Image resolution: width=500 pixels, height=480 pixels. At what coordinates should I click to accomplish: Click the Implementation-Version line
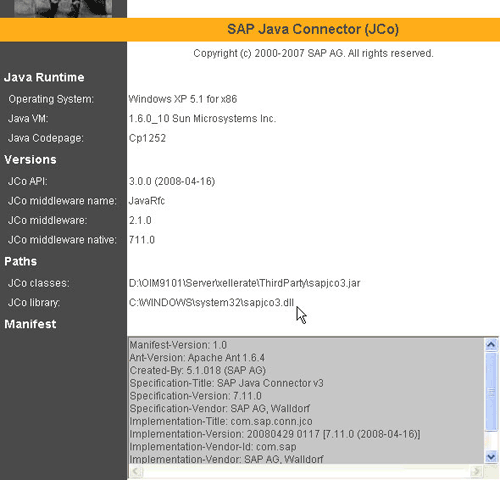click(275, 434)
